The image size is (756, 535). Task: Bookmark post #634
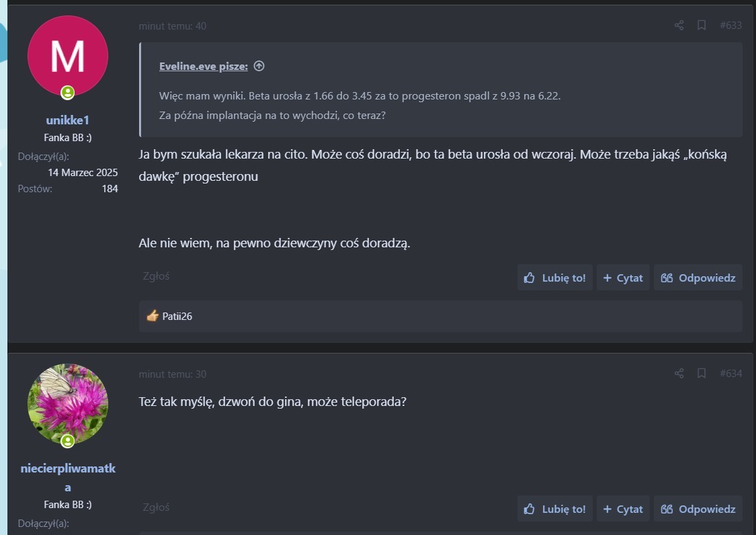701,373
